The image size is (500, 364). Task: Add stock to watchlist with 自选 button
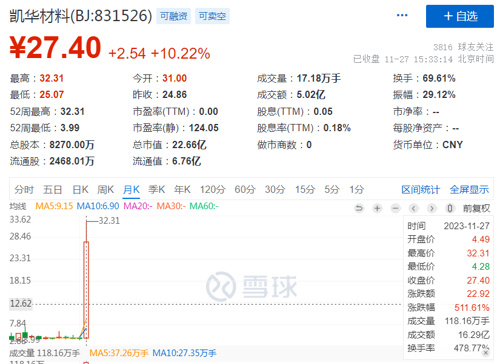point(460,16)
